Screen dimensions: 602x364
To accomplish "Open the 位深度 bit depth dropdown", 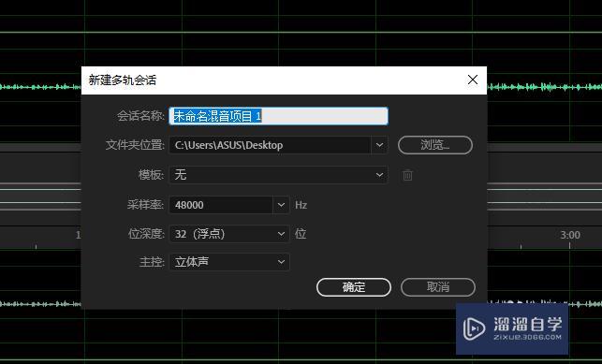I will [229, 234].
